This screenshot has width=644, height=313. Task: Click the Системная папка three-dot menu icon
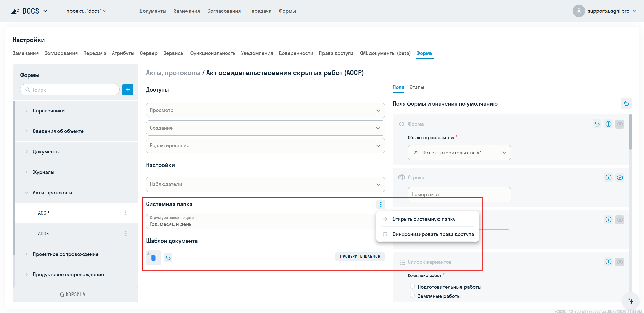[381, 204]
